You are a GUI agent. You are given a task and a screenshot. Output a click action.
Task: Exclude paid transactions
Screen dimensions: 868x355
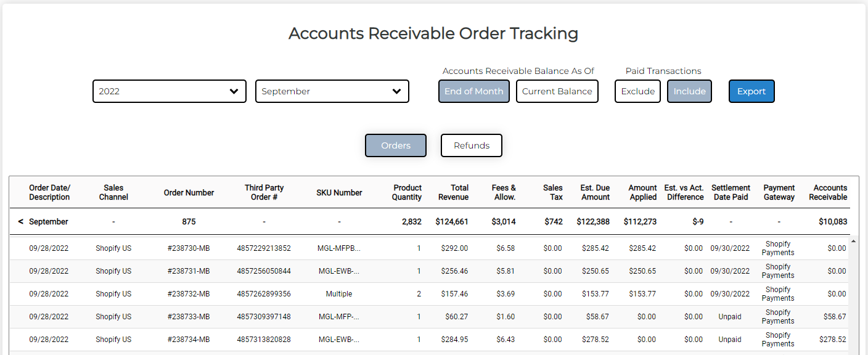(637, 91)
